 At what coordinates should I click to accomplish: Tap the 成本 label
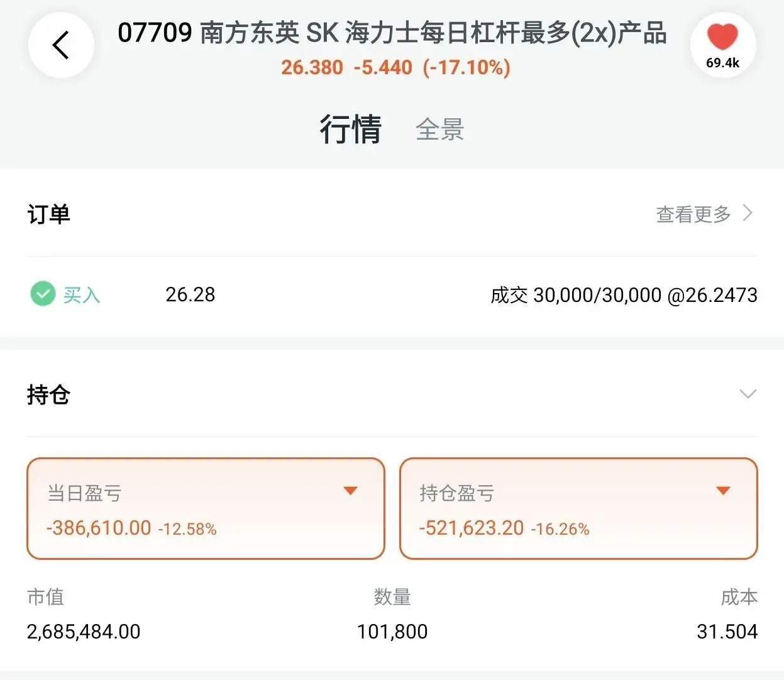click(739, 597)
